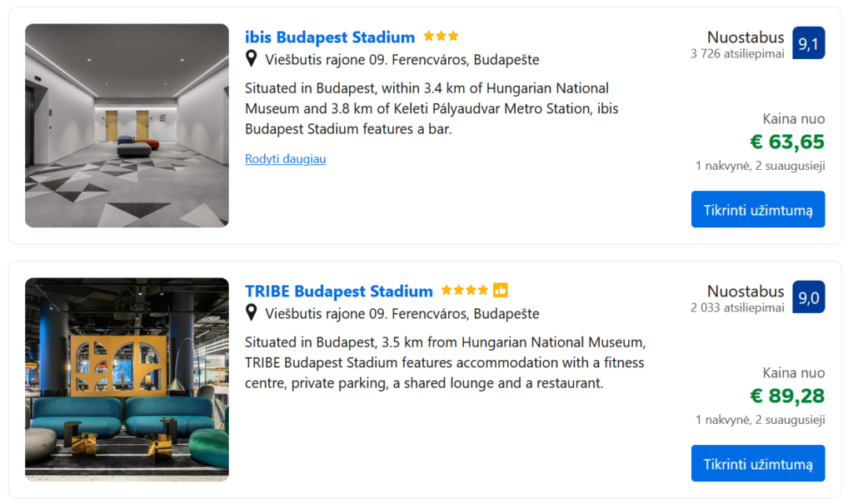Click the ibis location pin icon
Viewport: 853px width, 504px height.
pyautogui.click(x=252, y=59)
